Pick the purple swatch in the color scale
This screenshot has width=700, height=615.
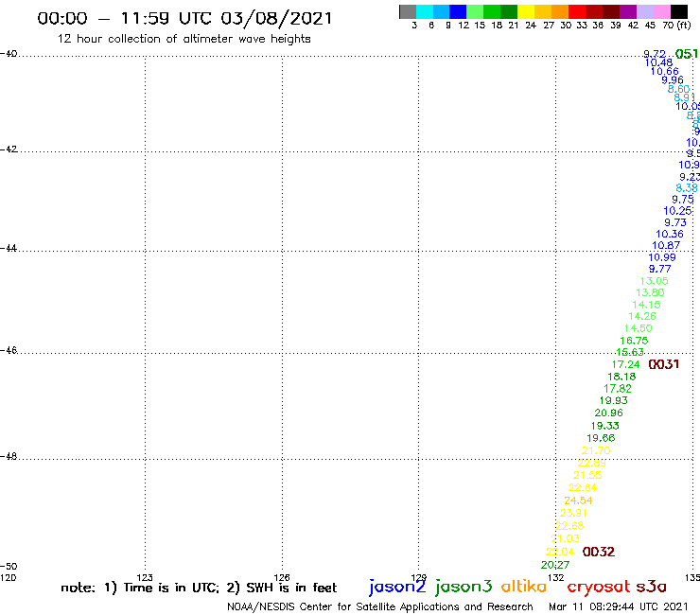click(628, 11)
